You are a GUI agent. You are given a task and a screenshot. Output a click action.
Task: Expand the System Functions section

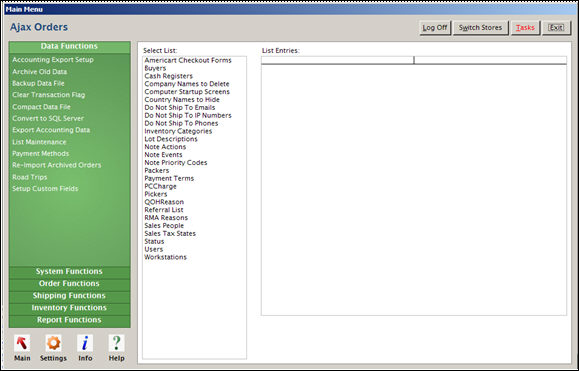tap(69, 272)
